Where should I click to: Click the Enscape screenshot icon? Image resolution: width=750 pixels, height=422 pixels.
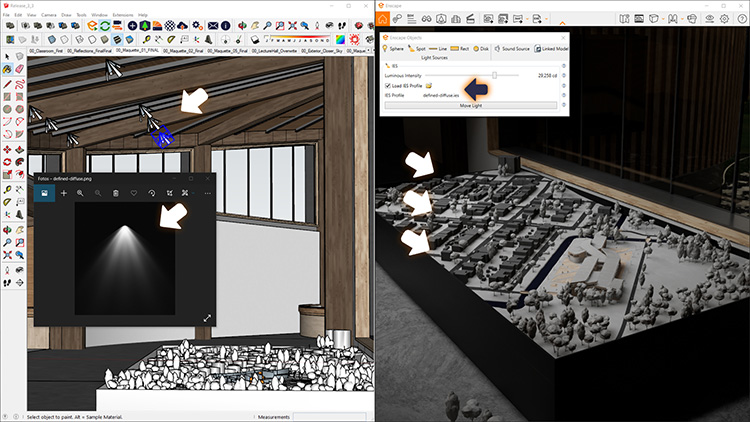point(488,19)
